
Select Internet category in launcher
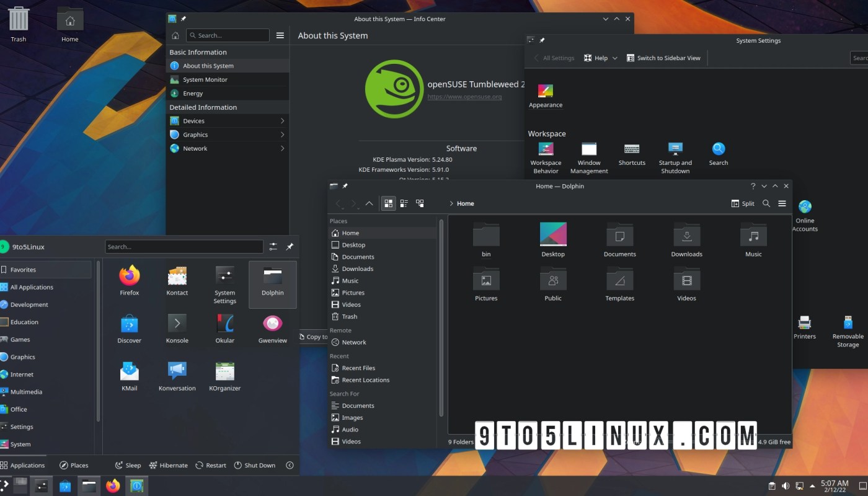(x=46, y=374)
